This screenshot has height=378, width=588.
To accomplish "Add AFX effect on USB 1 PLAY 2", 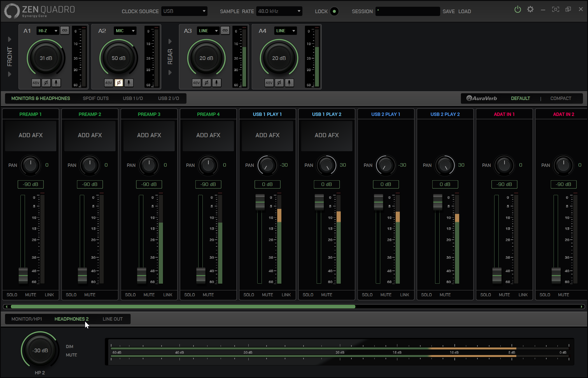I will (326, 136).
